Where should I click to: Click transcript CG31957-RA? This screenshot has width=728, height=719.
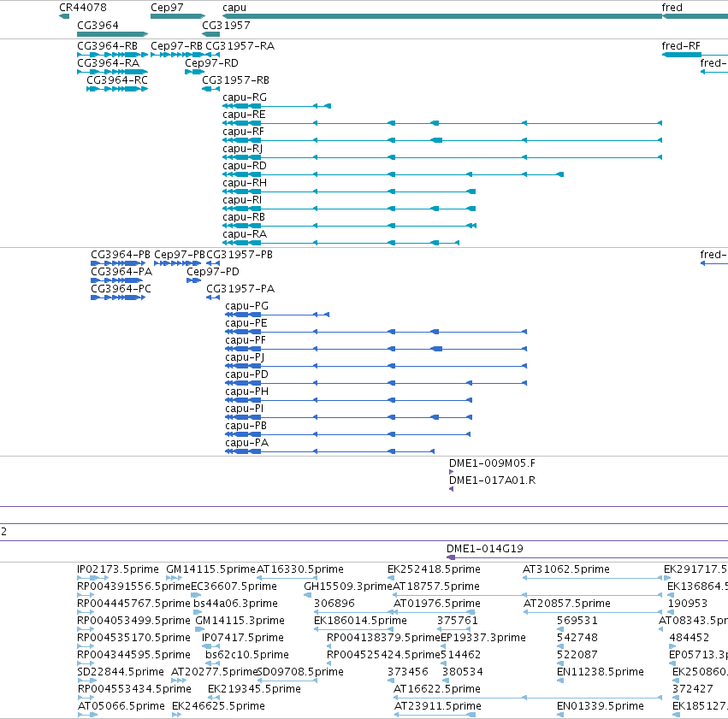coord(213,55)
